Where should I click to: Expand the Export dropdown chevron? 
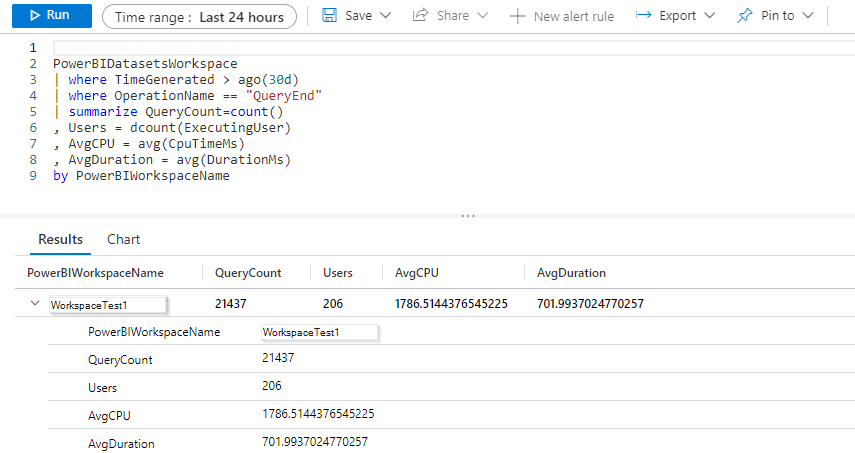[709, 15]
